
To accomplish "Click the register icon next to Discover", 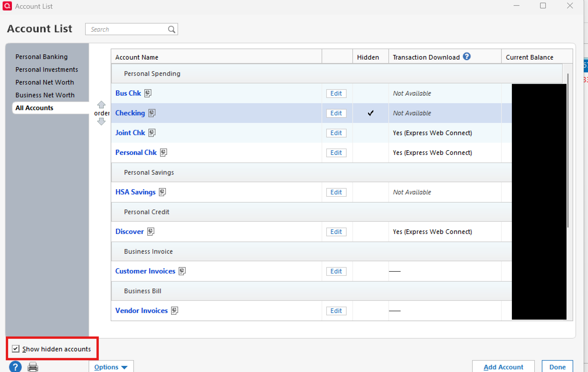I will pyautogui.click(x=150, y=231).
